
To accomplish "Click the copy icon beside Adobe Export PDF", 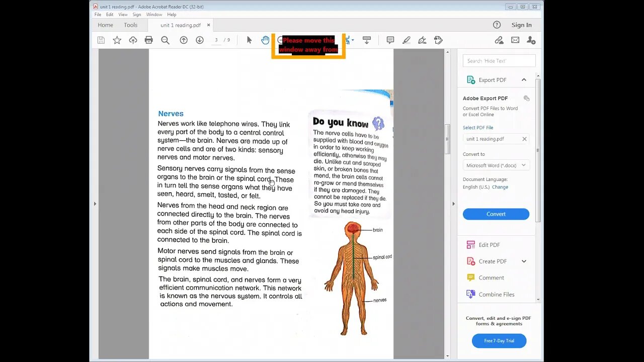I will coord(526,99).
